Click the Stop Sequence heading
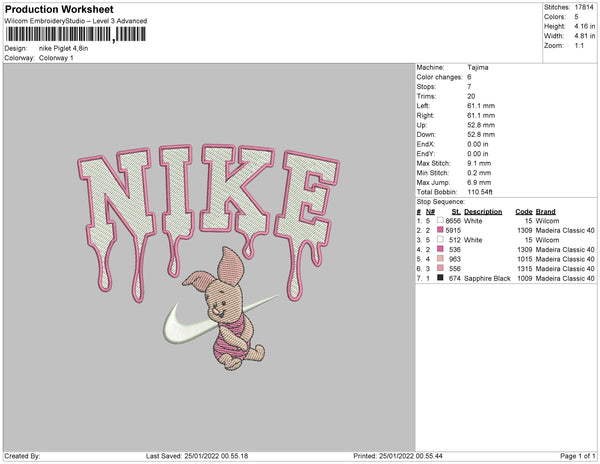Screen dimensions: 600x464 point(441,202)
